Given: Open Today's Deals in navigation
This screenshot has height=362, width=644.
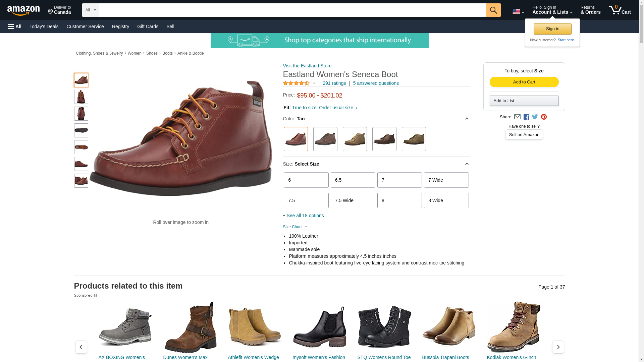Looking at the screenshot, I should [44, 26].
